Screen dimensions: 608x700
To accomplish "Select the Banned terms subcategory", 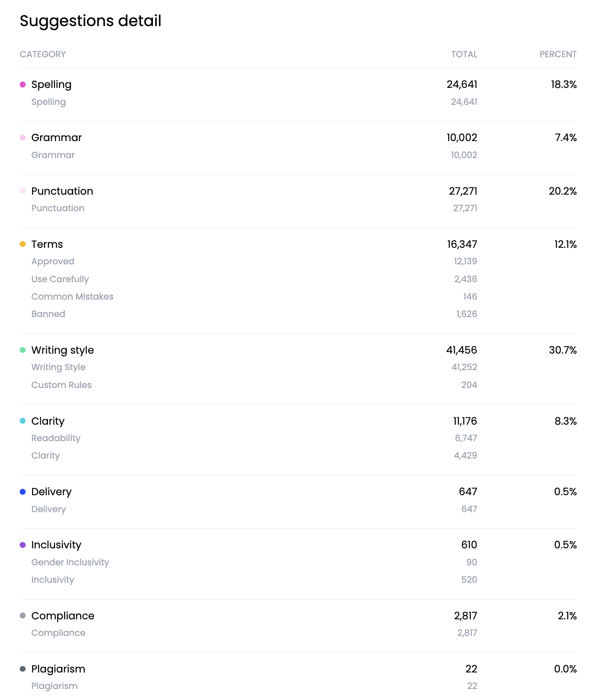I will (x=48, y=314).
